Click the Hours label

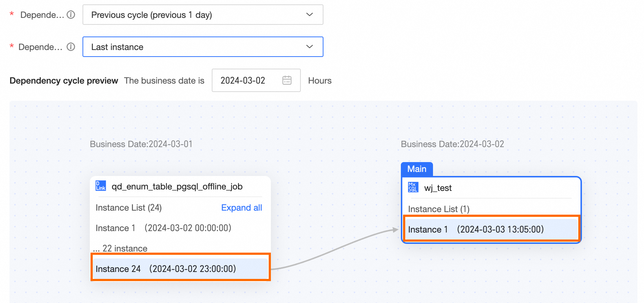tap(320, 81)
